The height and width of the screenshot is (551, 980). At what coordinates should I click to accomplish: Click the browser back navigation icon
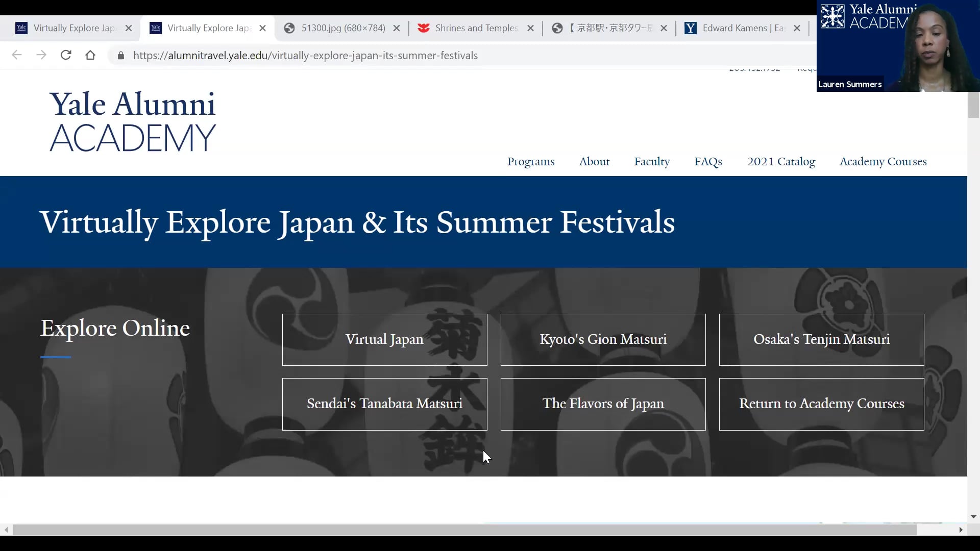pyautogui.click(x=17, y=55)
